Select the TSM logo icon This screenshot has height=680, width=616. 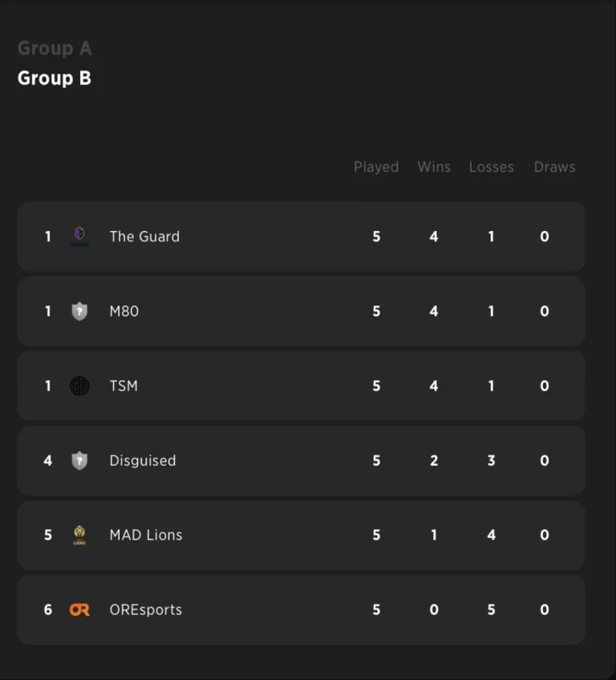click(79, 386)
